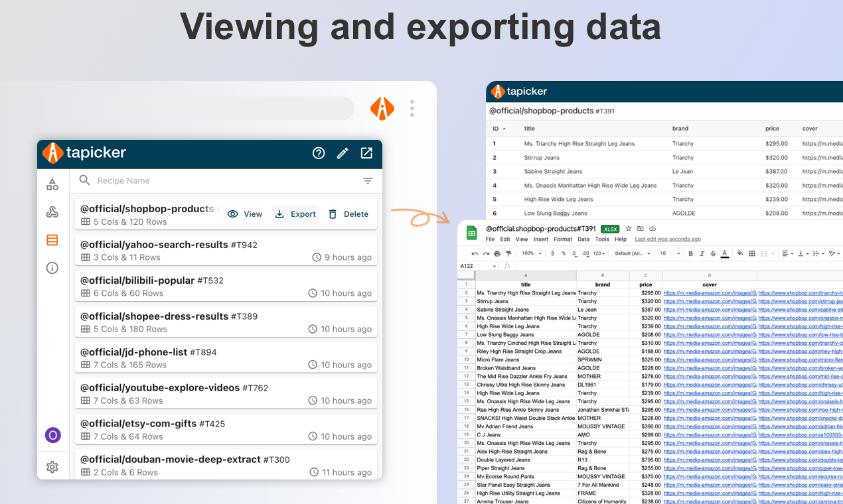Open @official/youtube-explore-videos #T762 entry
This screenshot has height=504, width=843.
tap(226, 394)
